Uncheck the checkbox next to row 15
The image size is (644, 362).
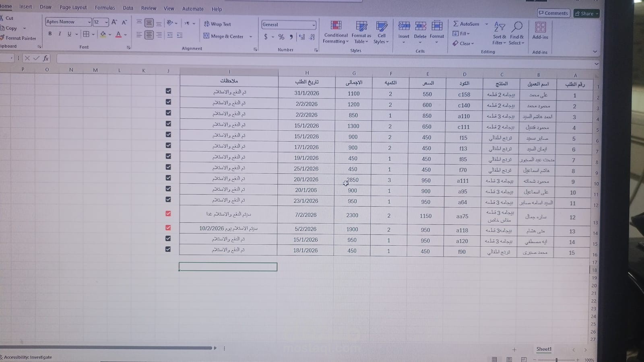tap(168, 249)
